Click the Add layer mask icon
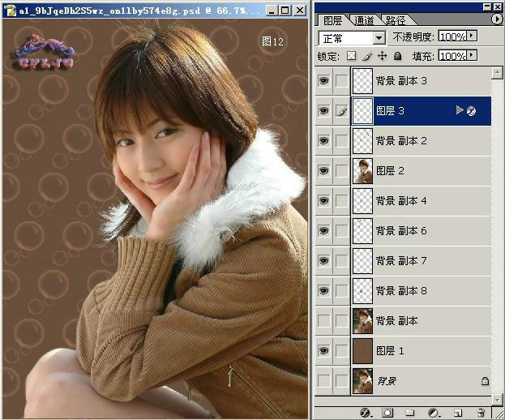This screenshot has height=420, width=505. (x=388, y=413)
